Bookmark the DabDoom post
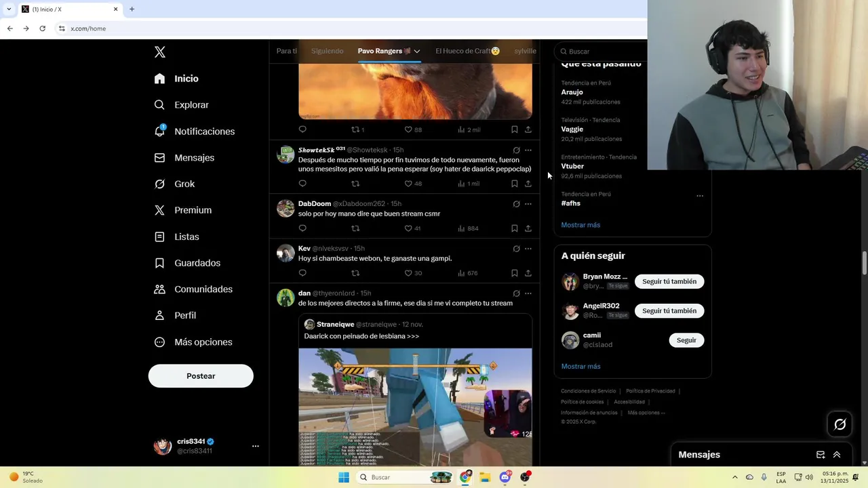Viewport: 868px width, 488px height. (514, 228)
